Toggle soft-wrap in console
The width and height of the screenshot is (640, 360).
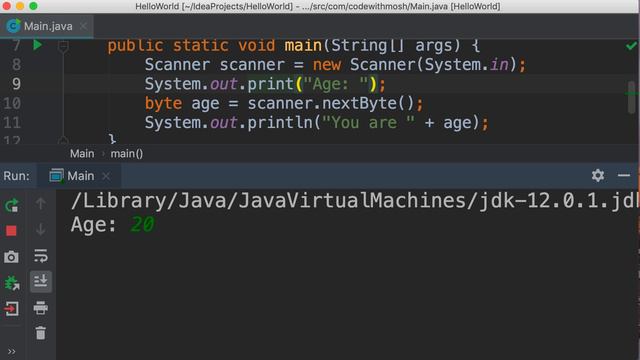40,256
